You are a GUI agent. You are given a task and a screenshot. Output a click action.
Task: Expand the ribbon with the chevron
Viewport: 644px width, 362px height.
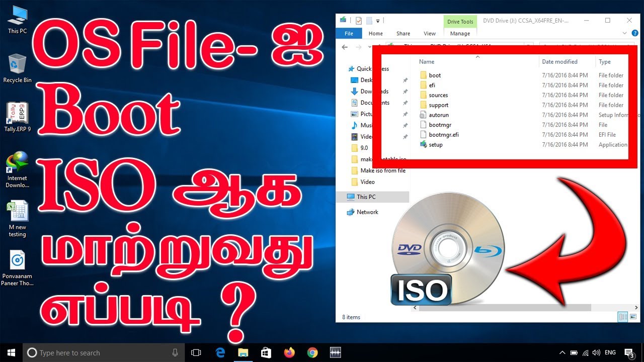625,33
